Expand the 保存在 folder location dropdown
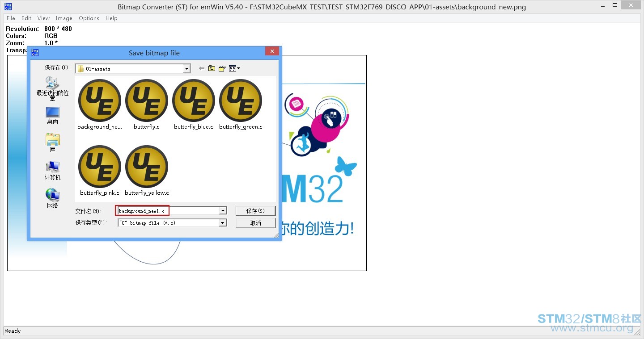This screenshot has height=339, width=644. coord(187,69)
